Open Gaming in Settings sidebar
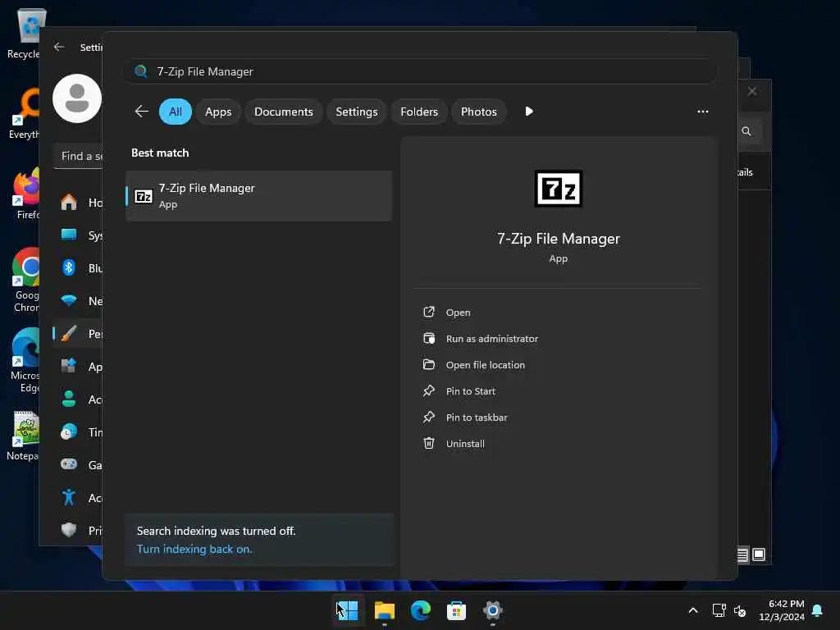 coord(78,465)
